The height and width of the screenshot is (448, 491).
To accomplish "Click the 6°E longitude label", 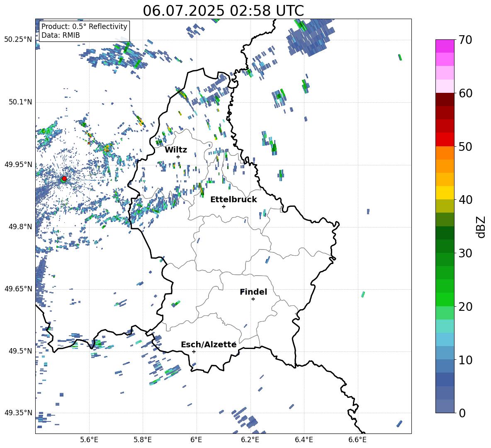I will point(196,440).
